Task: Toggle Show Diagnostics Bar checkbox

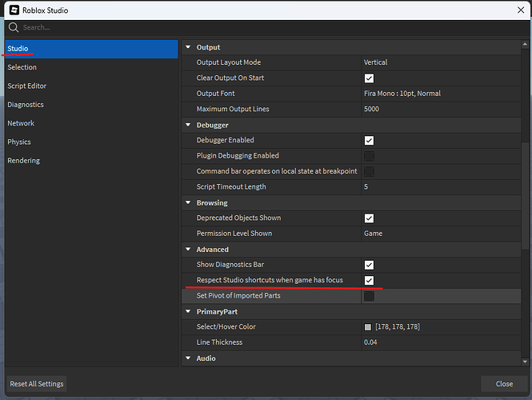Action: click(x=369, y=265)
